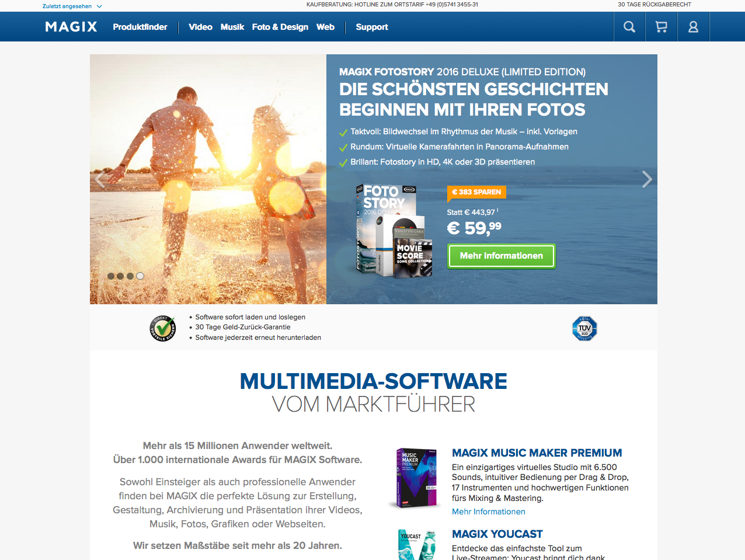Click the Direkt Vorteile Sichern seal
The height and width of the screenshot is (560, 745).
(162, 328)
